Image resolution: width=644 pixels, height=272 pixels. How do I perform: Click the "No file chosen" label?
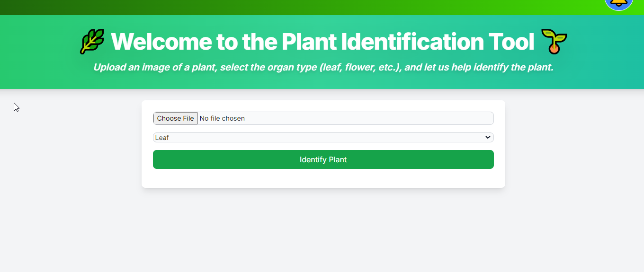[x=222, y=118]
